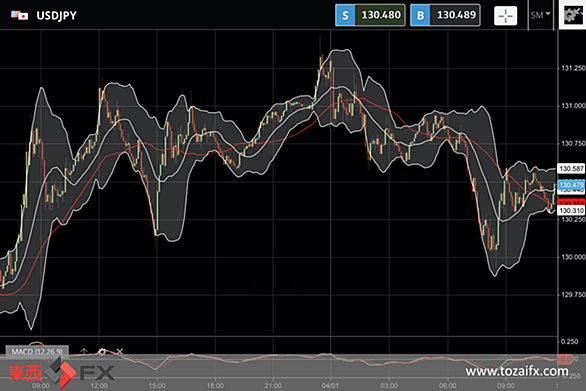Screen dimensions: 586x391
Task: Click the 15:00 marker on time axis
Action: click(157, 385)
